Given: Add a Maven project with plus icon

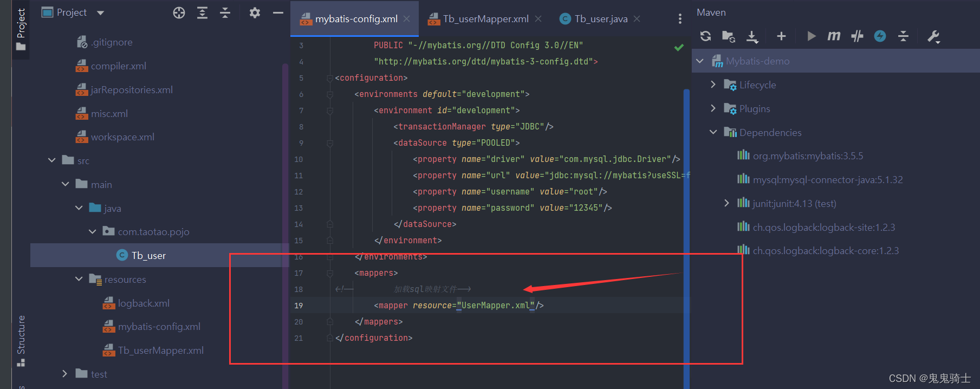Looking at the screenshot, I should [781, 36].
